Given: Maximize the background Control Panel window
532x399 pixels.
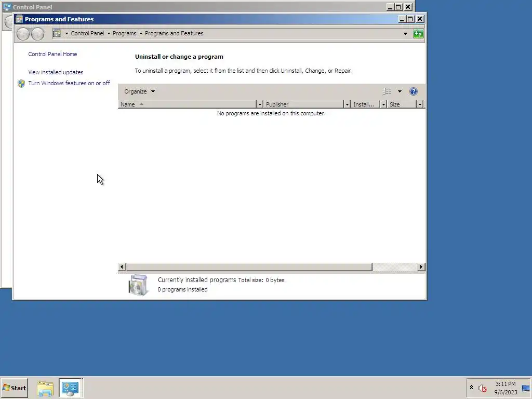Looking at the screenshot, I should (398, 7).
